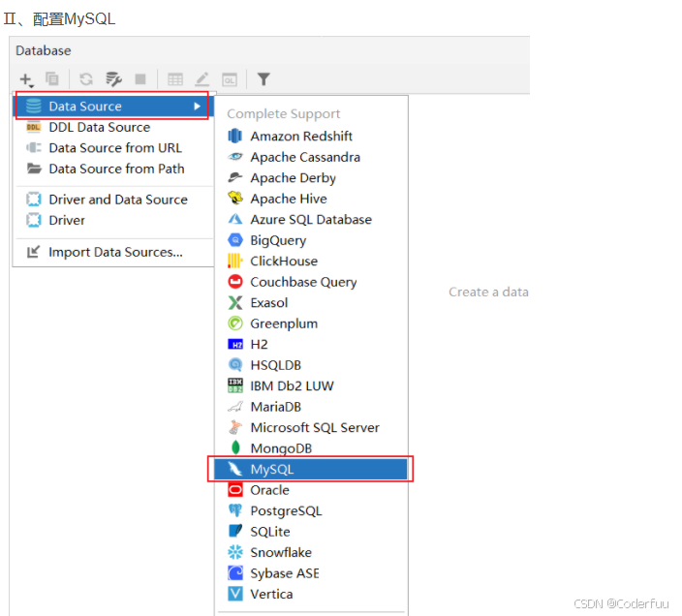682x616 pixels.
Task: Select MariaDB data source
Action: pos(311,407)
